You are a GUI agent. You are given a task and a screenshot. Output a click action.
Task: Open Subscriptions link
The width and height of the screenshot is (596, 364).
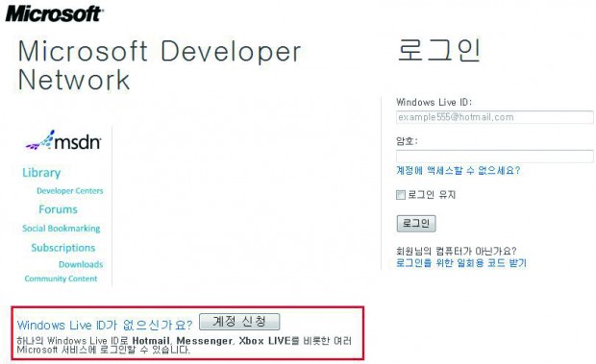tap(63, 248)
